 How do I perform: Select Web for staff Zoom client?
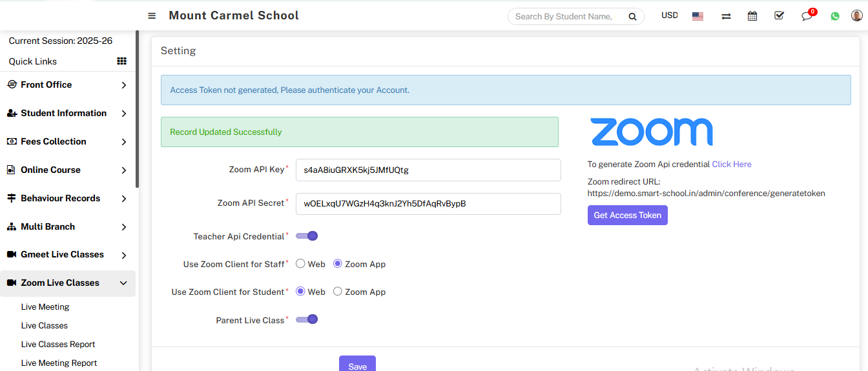pos(300,264)
